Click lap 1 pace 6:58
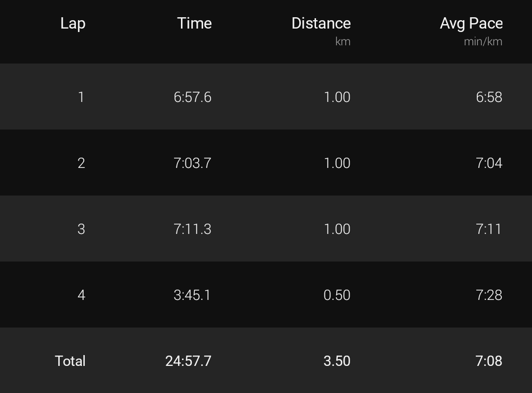 (489, 97)
